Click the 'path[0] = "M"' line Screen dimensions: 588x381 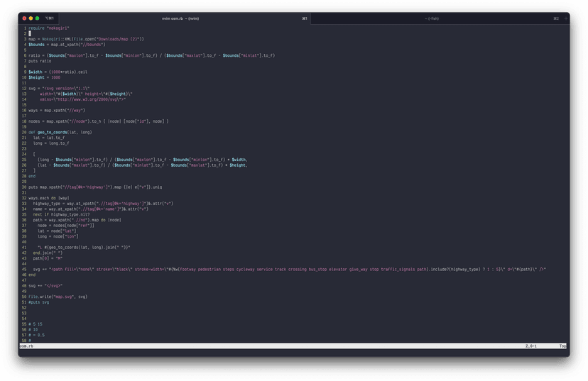click(48, 258)
